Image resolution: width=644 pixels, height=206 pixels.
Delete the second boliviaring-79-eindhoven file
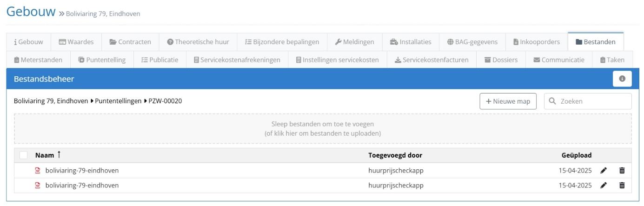(x=622, y=186)
